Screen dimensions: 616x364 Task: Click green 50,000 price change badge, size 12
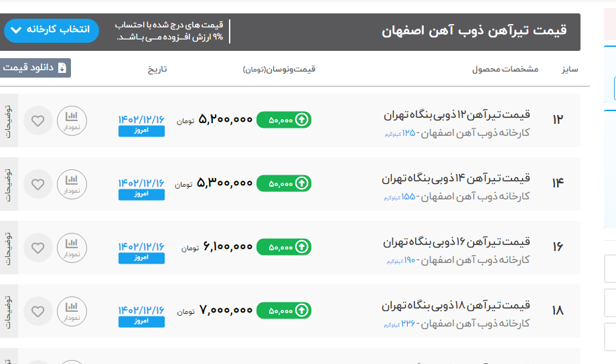[x=284, y=120]
